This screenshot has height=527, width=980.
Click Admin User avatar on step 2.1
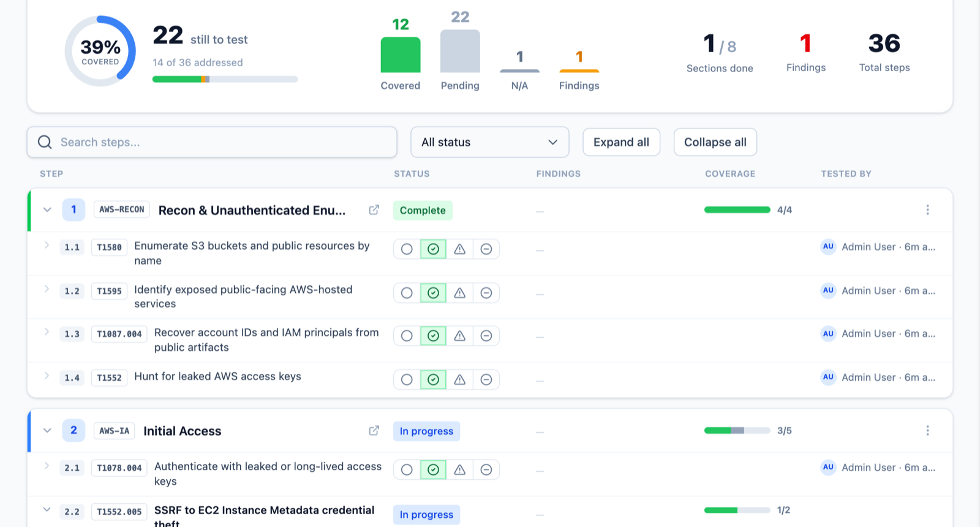click(828, 468)
